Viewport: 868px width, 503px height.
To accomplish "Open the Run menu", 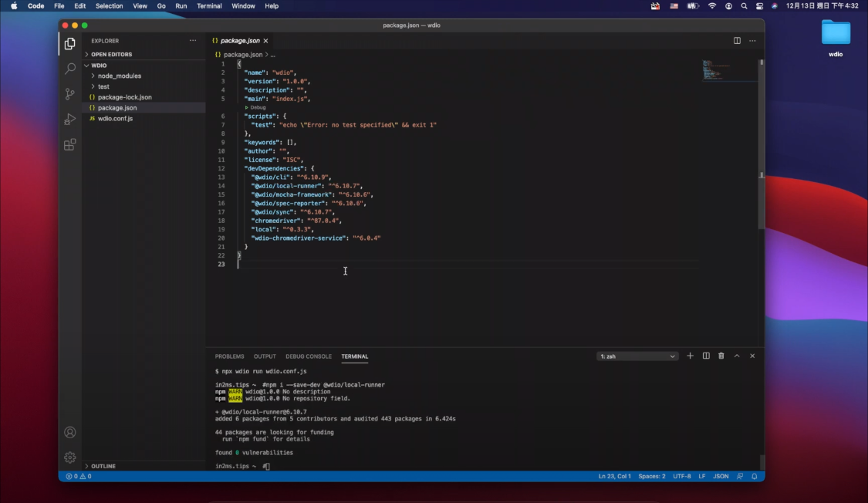I will 181,6.
